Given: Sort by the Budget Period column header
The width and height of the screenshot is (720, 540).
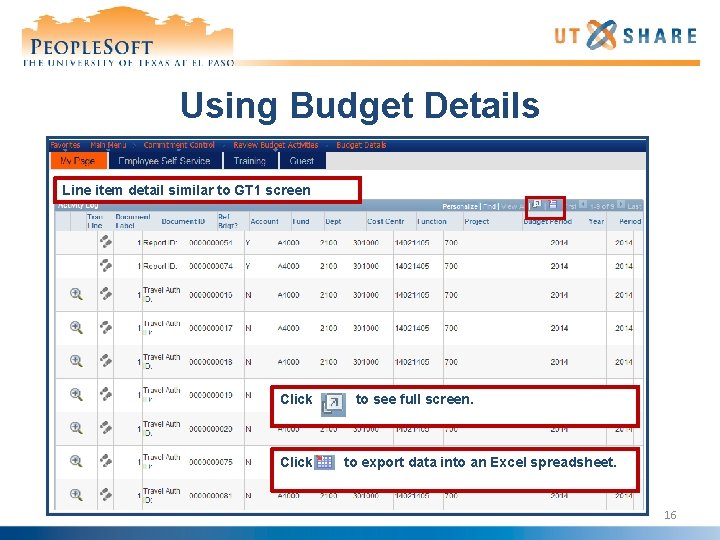Looking at the screenshot, I should (x=547, y=221).
